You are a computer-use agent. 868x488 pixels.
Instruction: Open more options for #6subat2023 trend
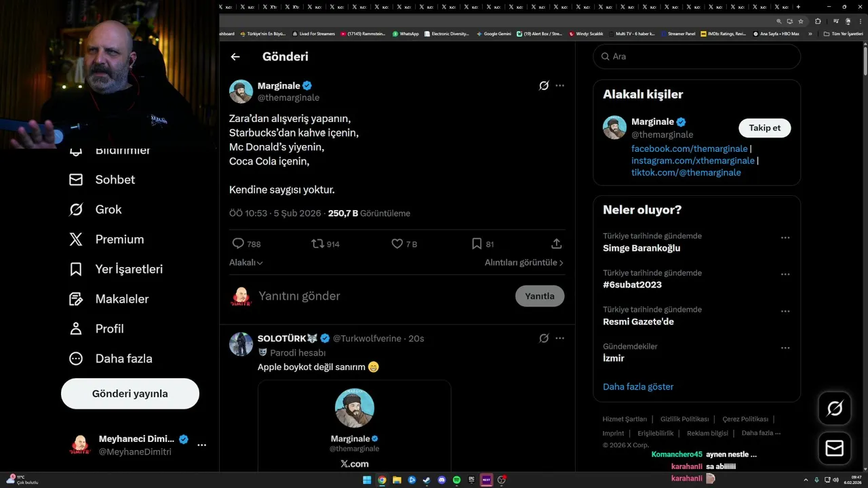pyautogui.click(x=785, y=274)
